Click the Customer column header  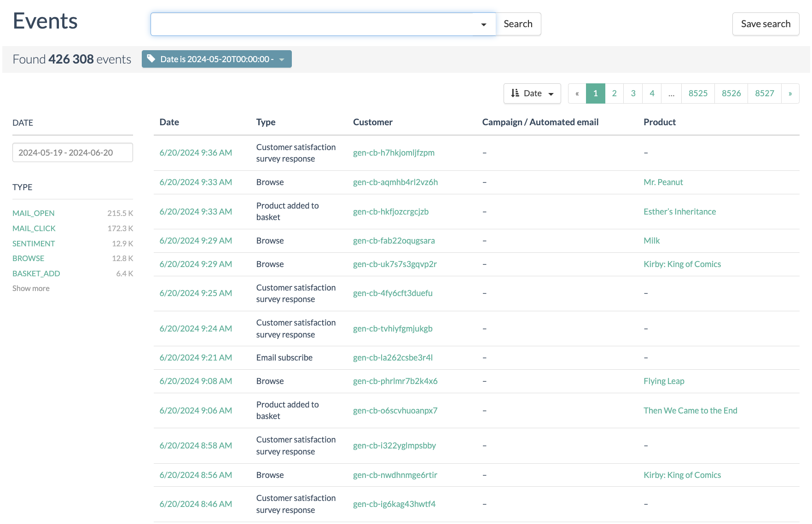click(x=373, y=122)
